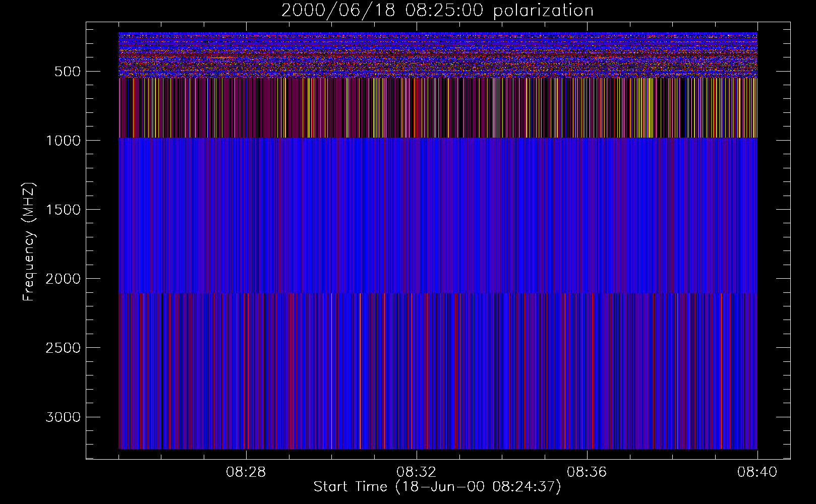Click the 08:28 time tick label

click(246, 472)
